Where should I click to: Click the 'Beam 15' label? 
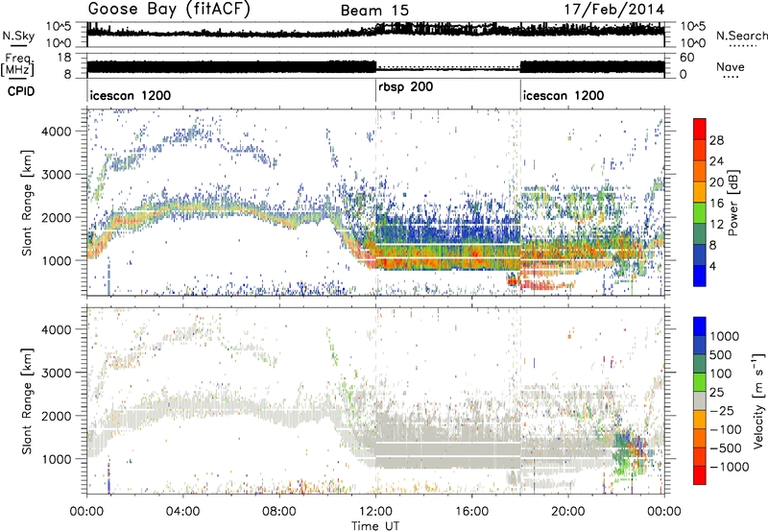(374, 11)
